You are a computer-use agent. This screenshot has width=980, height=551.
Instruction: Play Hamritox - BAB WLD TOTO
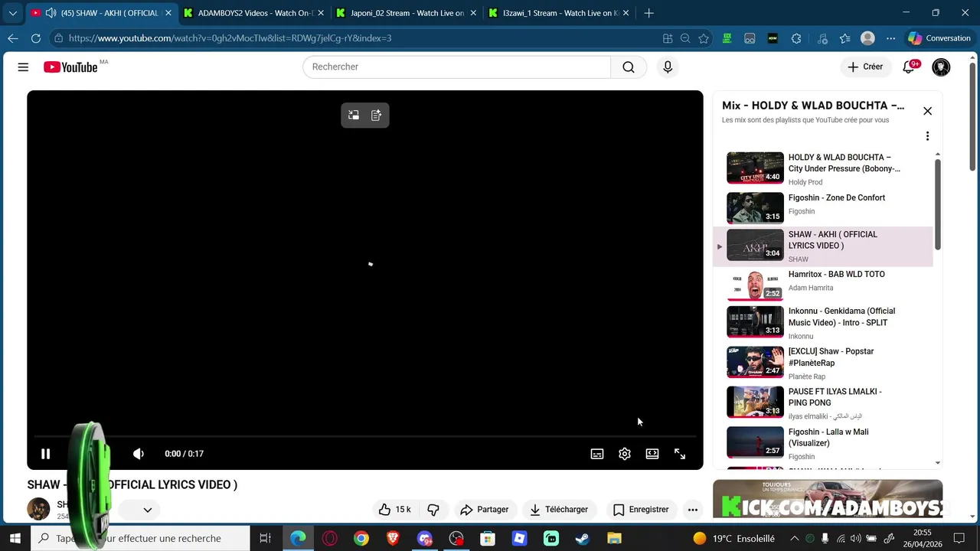[824, 285]
